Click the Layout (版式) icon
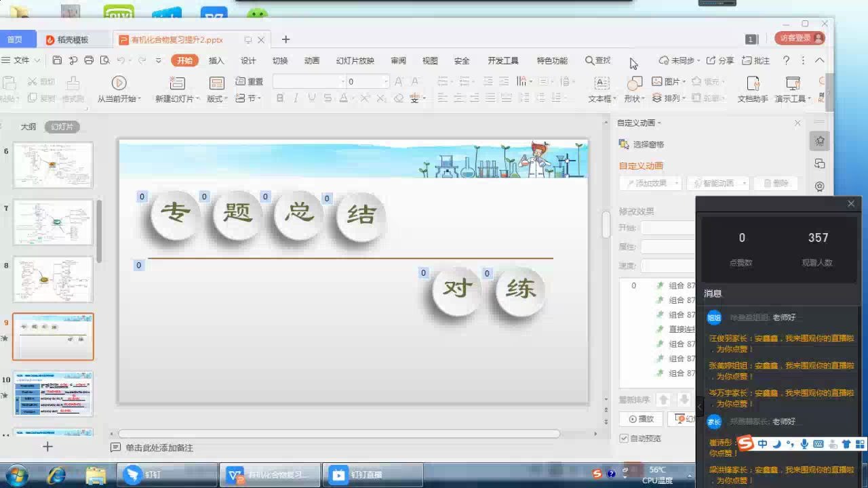 tap(217, 83)
